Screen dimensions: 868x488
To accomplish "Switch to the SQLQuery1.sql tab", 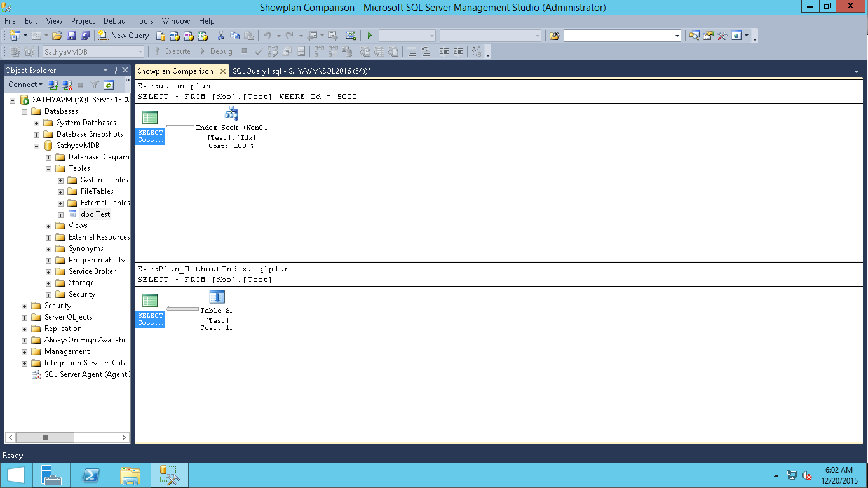I will click(302, 71).
